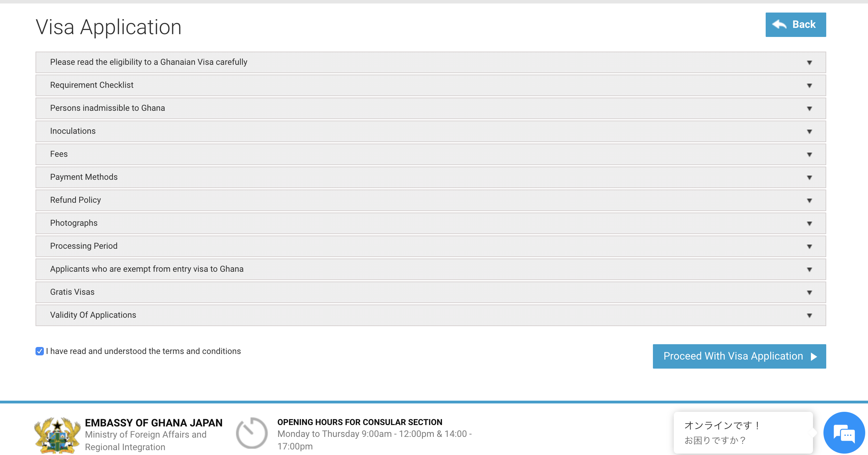Click the terms and conditions label text

tap(143, 351)
